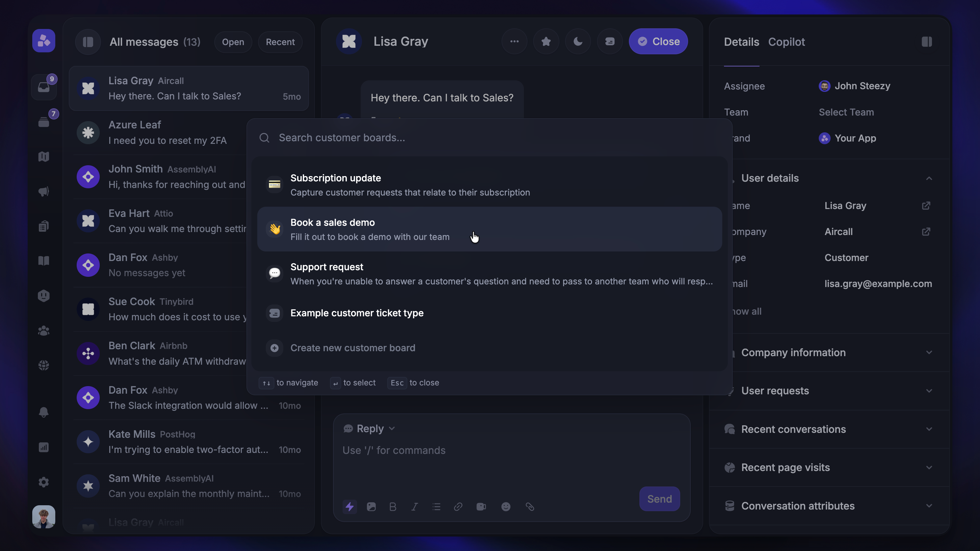This screenshot has width=980, height=551.
Task: Choose the Subscription update board
Action: coord(490,185)
